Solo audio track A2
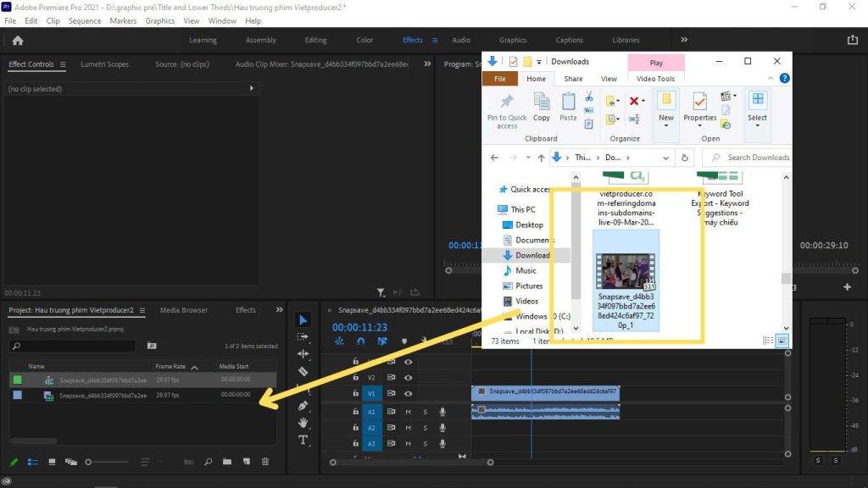This screenshot has height=488, width=868. [425, 428]
